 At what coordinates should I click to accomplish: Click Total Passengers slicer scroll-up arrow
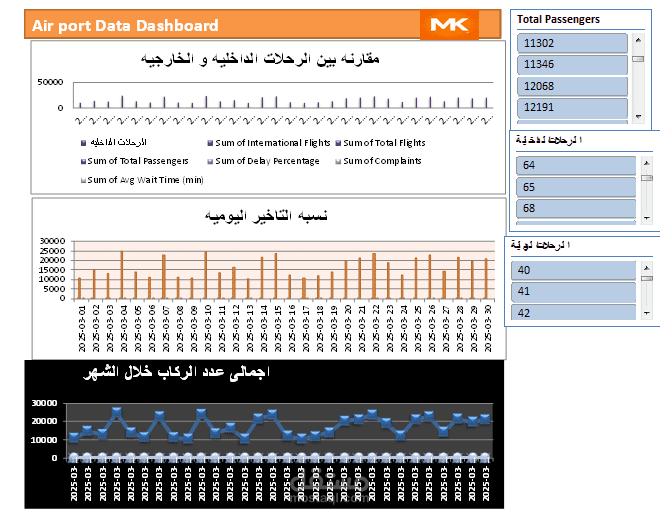coord(638,40)
